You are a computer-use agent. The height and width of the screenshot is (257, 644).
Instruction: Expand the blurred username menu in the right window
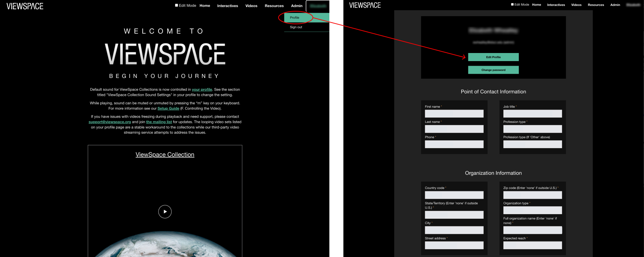[633, 5]
